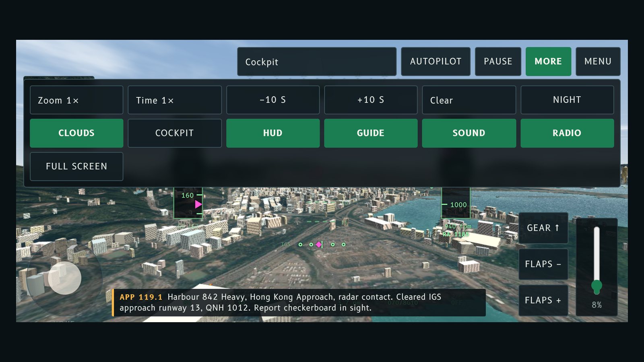The width and height of the screenshot is (644, 362).
Task: Open the Clear weather selector
Action: 469,100
